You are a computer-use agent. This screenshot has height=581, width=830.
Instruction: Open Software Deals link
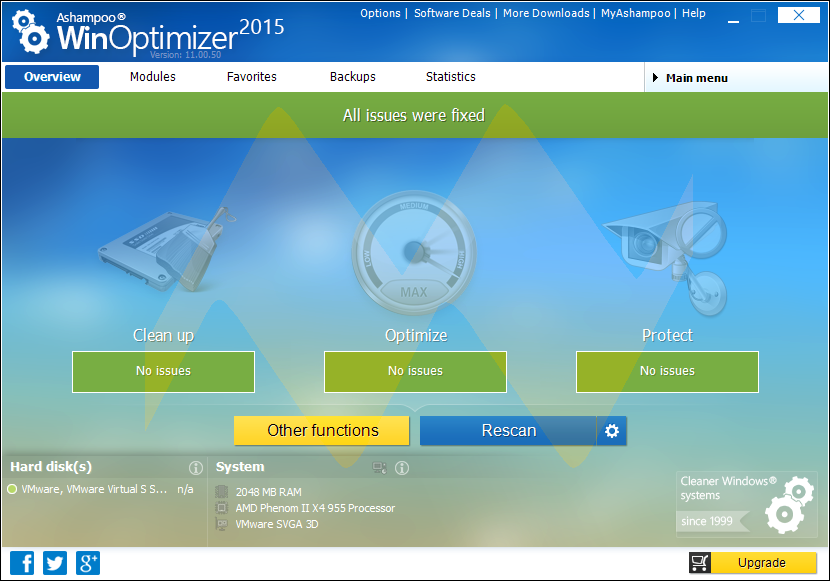coord(452,13)
